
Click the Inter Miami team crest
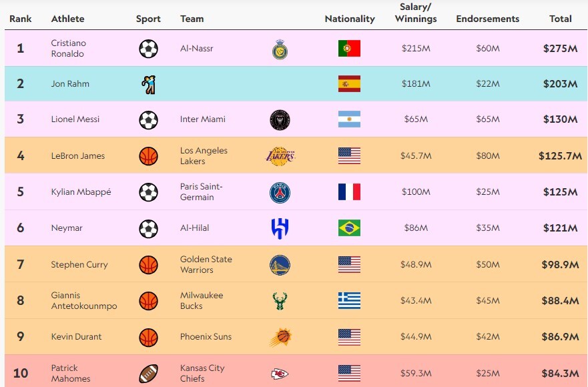(x=280, y=119)
